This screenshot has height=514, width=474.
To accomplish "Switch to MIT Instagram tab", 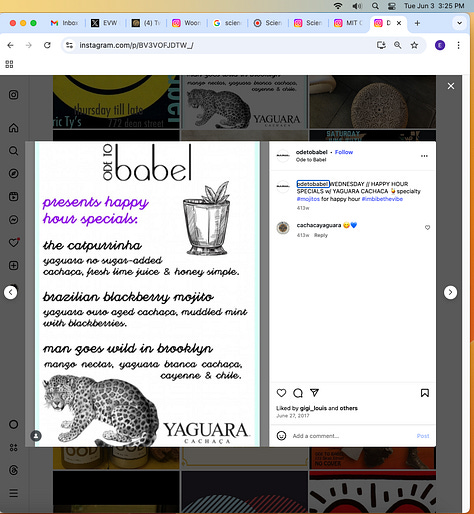I will pos(348,23).
